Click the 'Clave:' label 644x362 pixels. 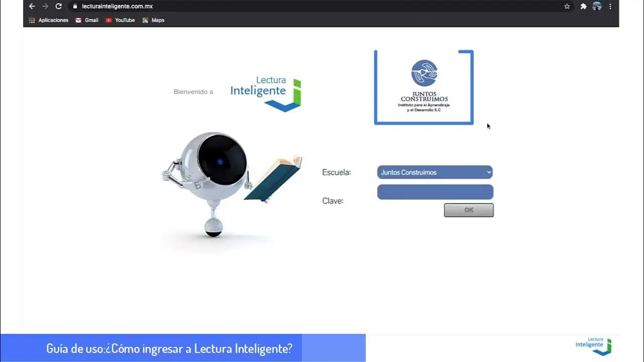point(333,201)
